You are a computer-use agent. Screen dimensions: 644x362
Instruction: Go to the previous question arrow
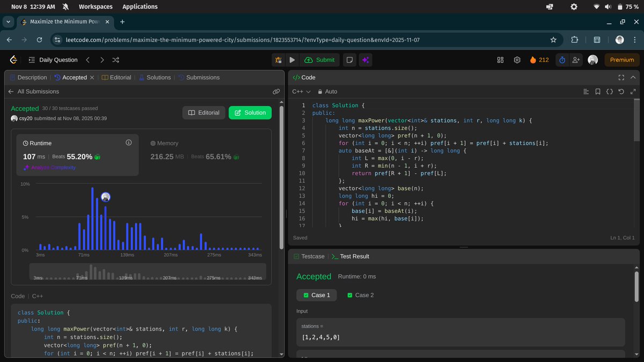88,60
